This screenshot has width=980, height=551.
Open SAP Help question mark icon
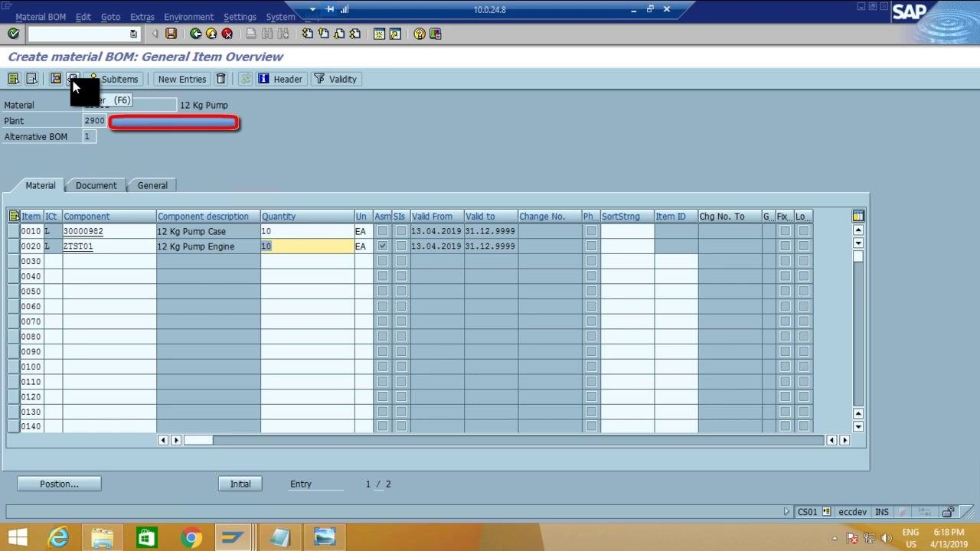[x=420, y=34]
